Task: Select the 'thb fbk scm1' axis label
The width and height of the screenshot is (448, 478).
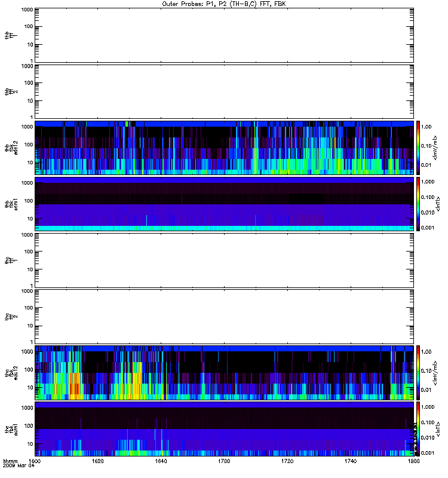Action: tap(11, 204)
